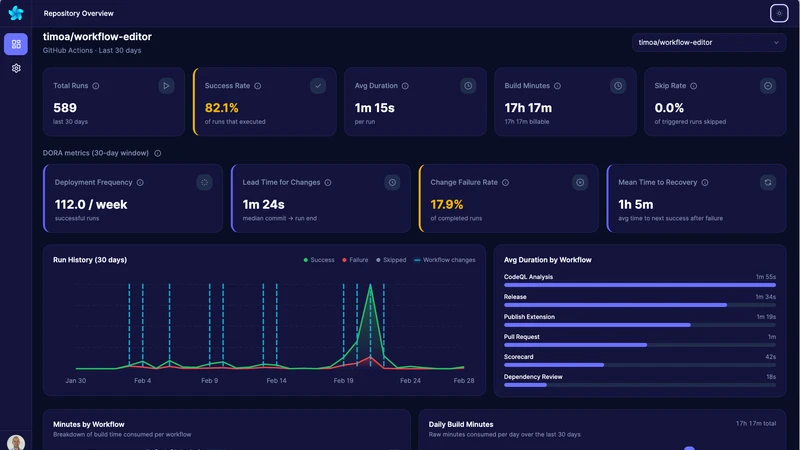Screen dimensions: 800x450
Task: Click the 589 total runs value
Action: pyautogui.click(x=65, y=108)
